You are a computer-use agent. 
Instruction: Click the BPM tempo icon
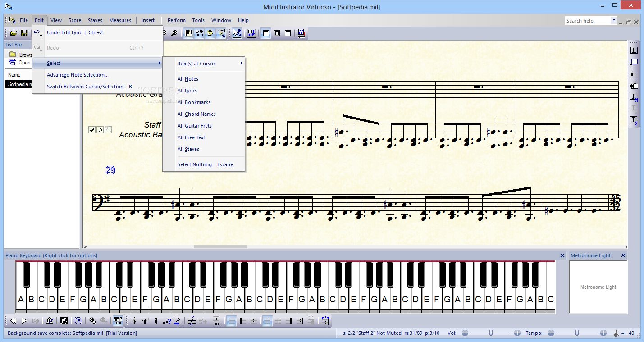199,33
